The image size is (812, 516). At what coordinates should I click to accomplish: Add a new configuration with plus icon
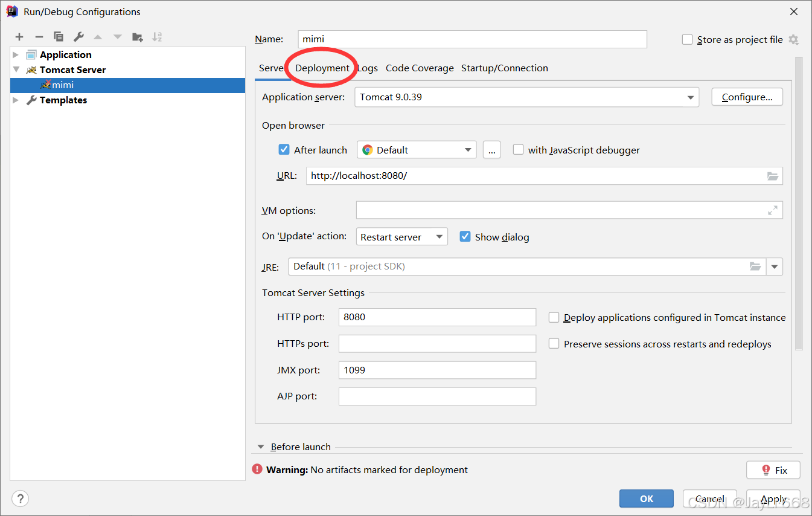[19, 37]
